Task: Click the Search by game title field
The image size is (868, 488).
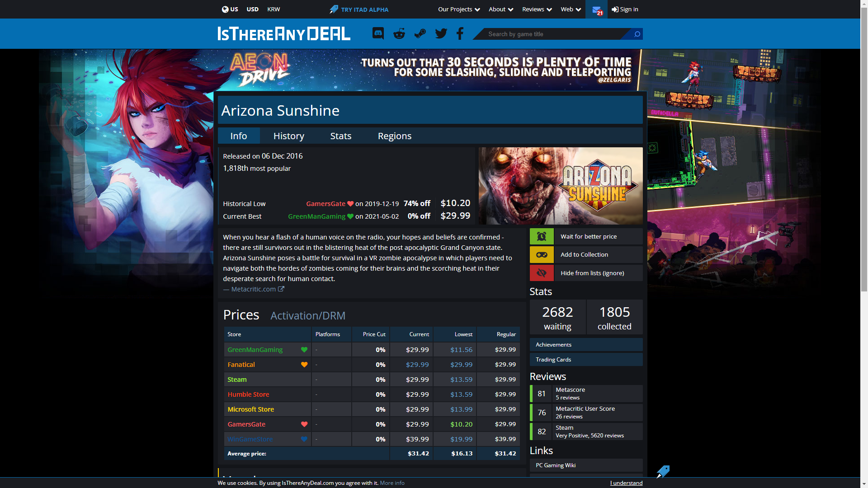Action: [x=552, y=34]
